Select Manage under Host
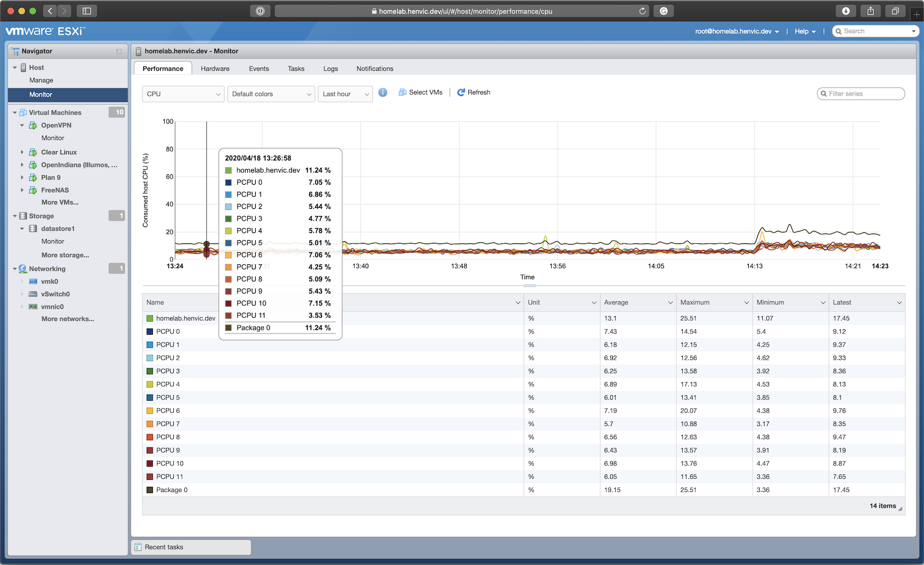Screen dimensions: 924x565 click(41, 80)
